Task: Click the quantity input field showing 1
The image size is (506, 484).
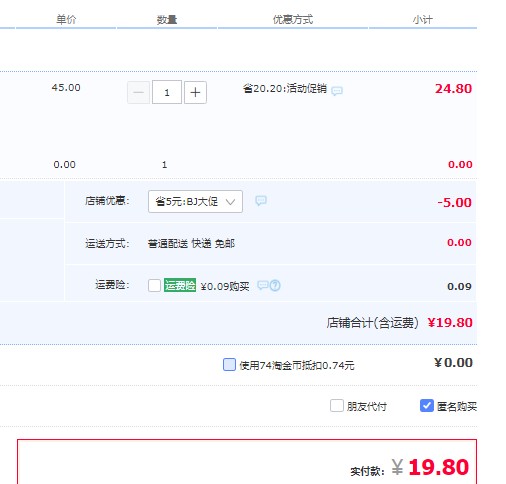Action: [x=167, y=92]
